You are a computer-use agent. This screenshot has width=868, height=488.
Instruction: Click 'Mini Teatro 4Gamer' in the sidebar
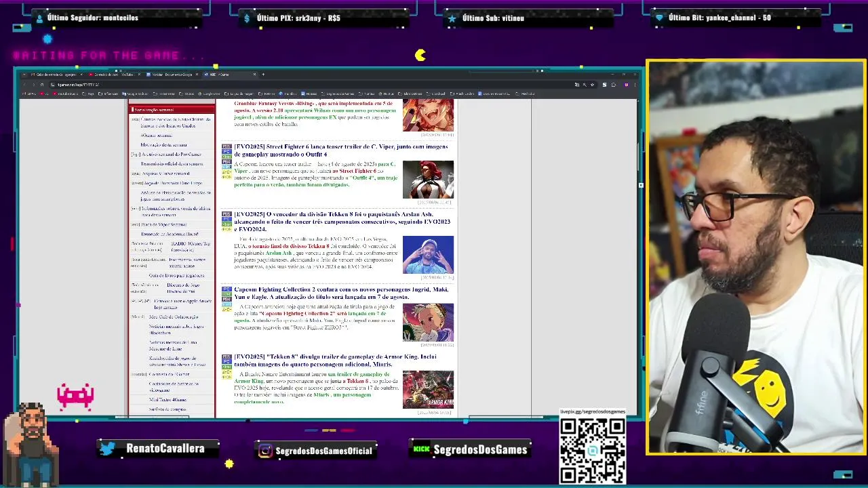tap(167, 399)
